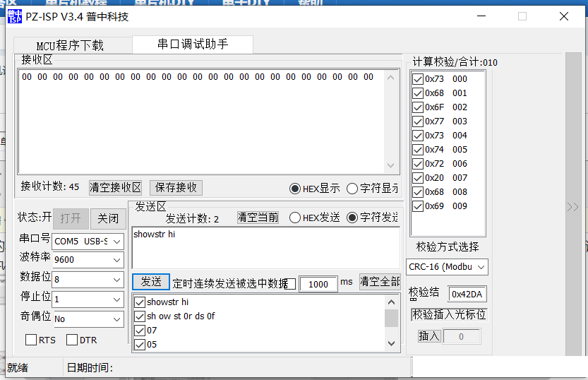Uncheck the 'showstr hi' list entry
The width and height of the screenshot is (588, 380).
[x=140, y=302]
